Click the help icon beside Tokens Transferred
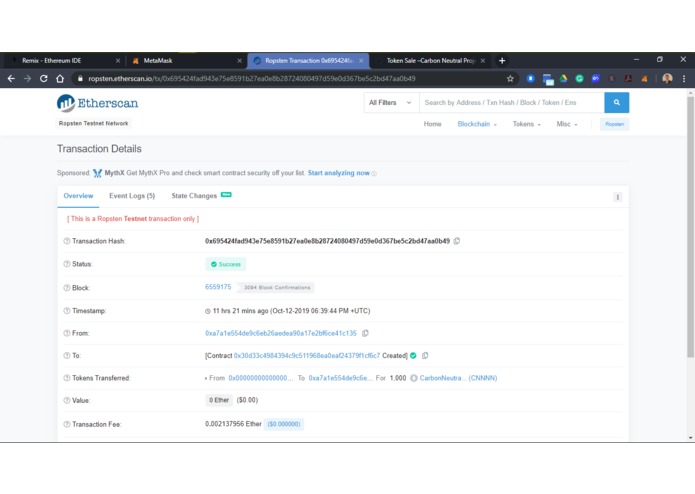 pos(66,378)
